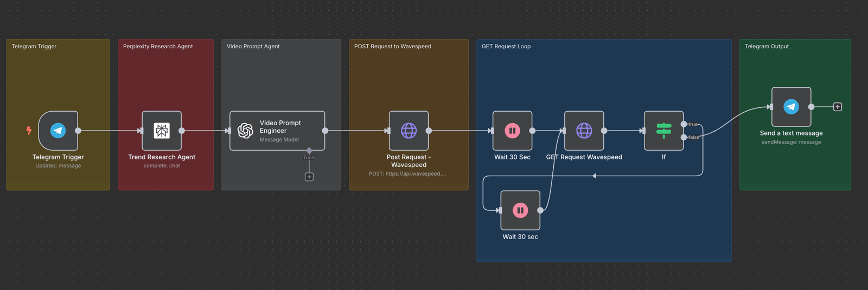
Task: Click the Telegram Output sticky note title
Action: (767, 47)
